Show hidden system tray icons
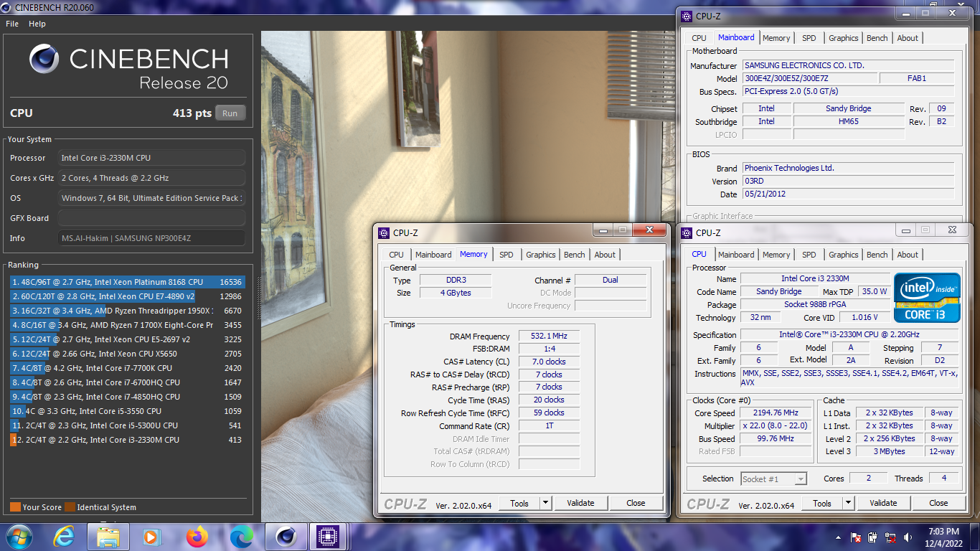The image size is (980, 551). click(838, 537)
